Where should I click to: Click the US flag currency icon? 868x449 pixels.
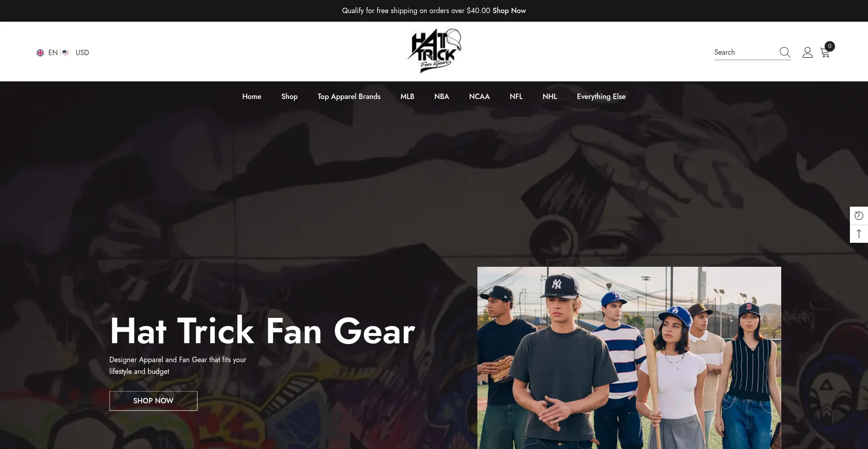point(66,52)
